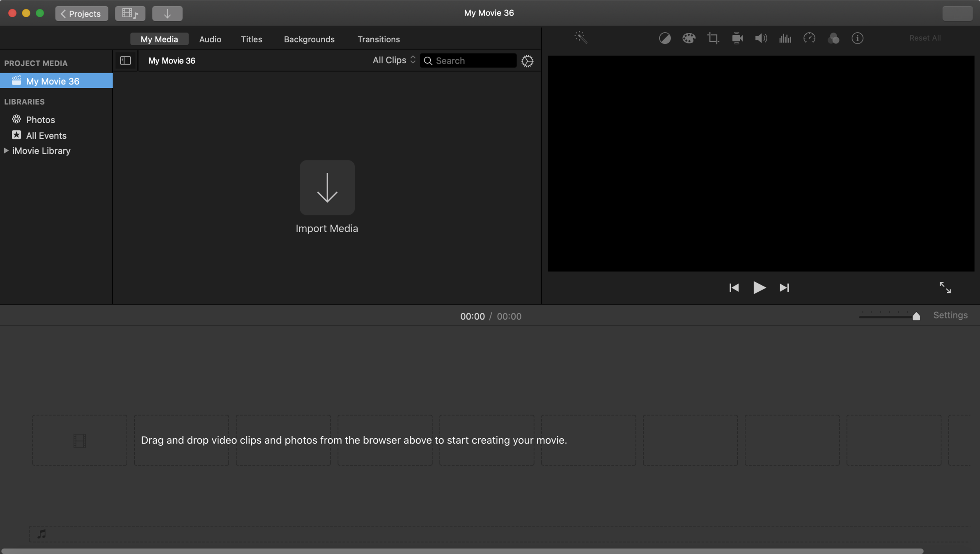
Task: Go back to Projects
Action: pyautogui.click(x=81, y=14)
